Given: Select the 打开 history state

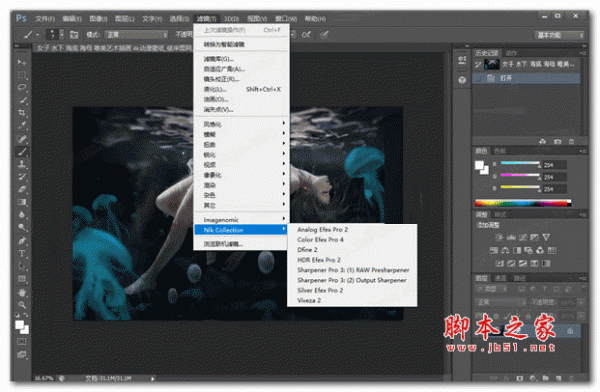Looking at the screenshot, I should [x=527, y=78].
